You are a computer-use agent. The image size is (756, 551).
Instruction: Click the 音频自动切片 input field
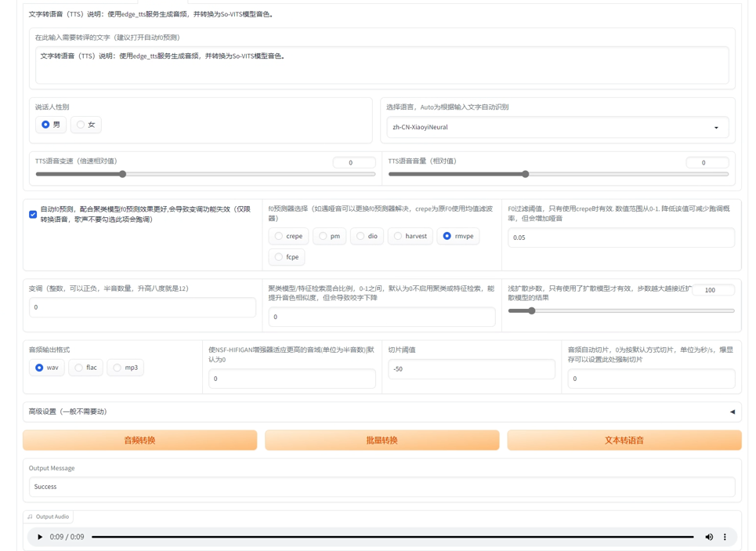[651, 379]
